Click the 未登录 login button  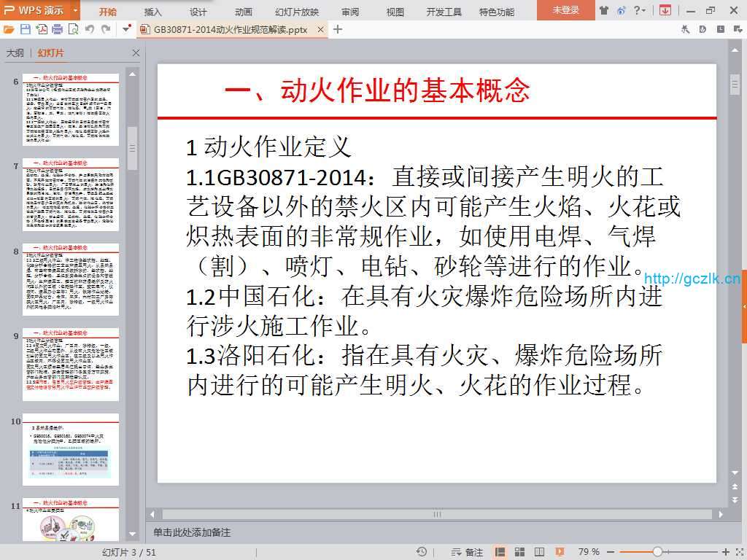pyautogui.click(x=565, y=10)
